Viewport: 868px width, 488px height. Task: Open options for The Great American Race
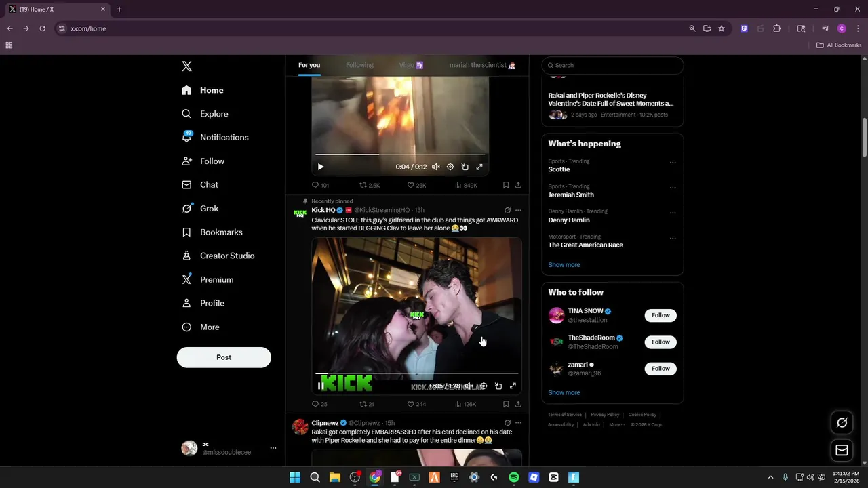(673, 238)
